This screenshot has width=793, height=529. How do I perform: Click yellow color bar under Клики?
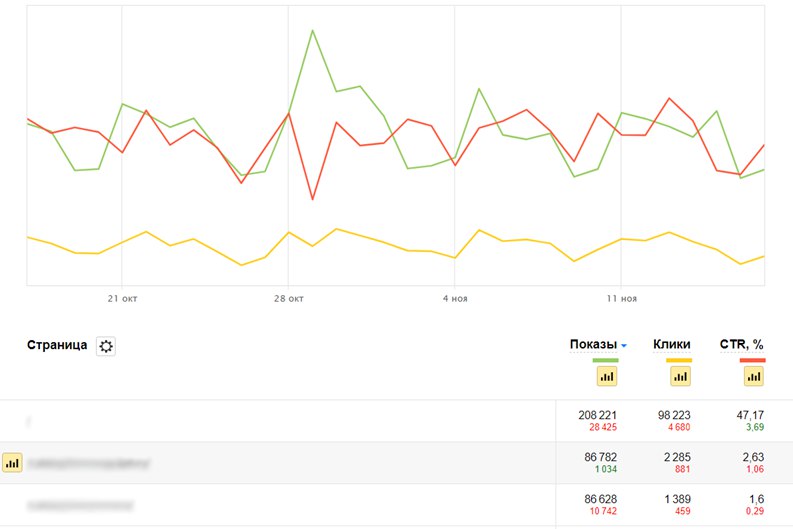click(x=679, y=360)
